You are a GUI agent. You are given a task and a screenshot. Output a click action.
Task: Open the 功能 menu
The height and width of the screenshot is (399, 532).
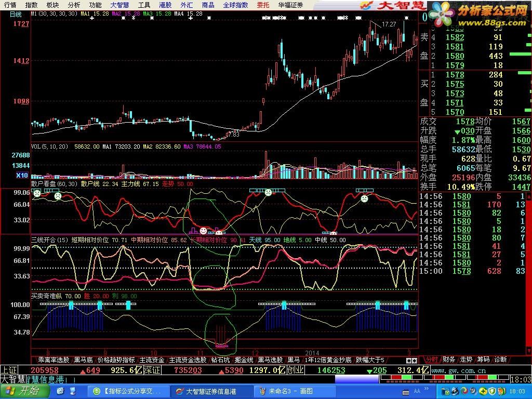coord(95,5)
